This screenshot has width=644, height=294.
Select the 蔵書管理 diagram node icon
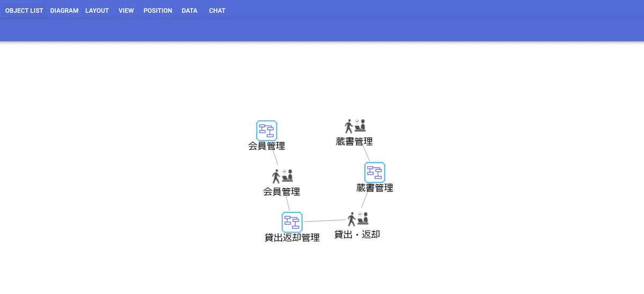pyautogui.click(x=375, y=173)
